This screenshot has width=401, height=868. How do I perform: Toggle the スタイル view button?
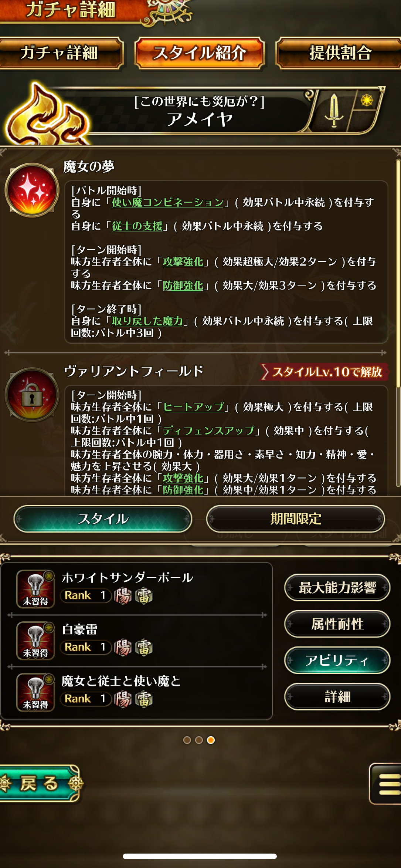pos(103,519)
